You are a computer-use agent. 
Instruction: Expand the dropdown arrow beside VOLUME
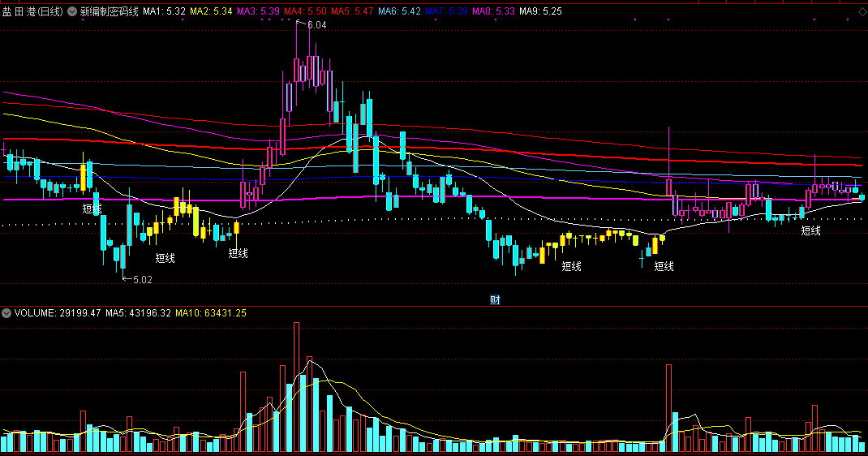(x=6, y=313)
